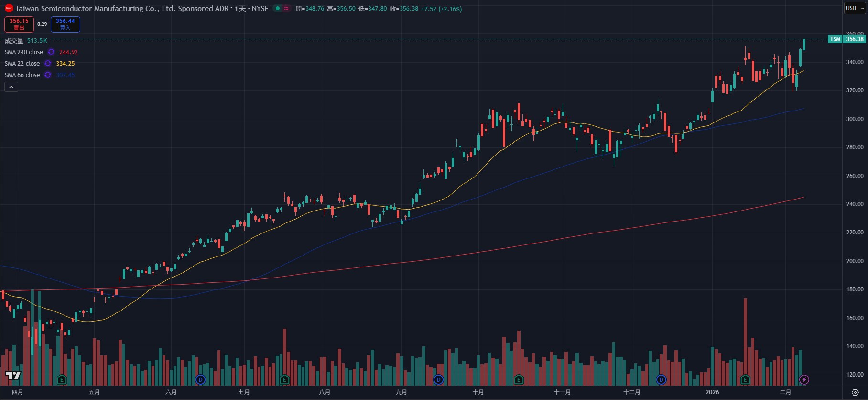The image size is (868, 400).
Task: Collapse the indicator legend with chevron
Action: tap(11, 87)
